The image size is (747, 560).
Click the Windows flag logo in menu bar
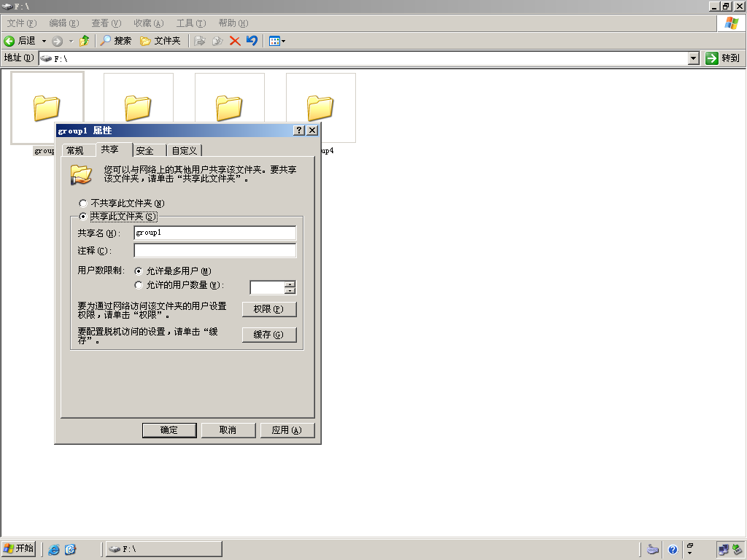(x=731, y=23)
